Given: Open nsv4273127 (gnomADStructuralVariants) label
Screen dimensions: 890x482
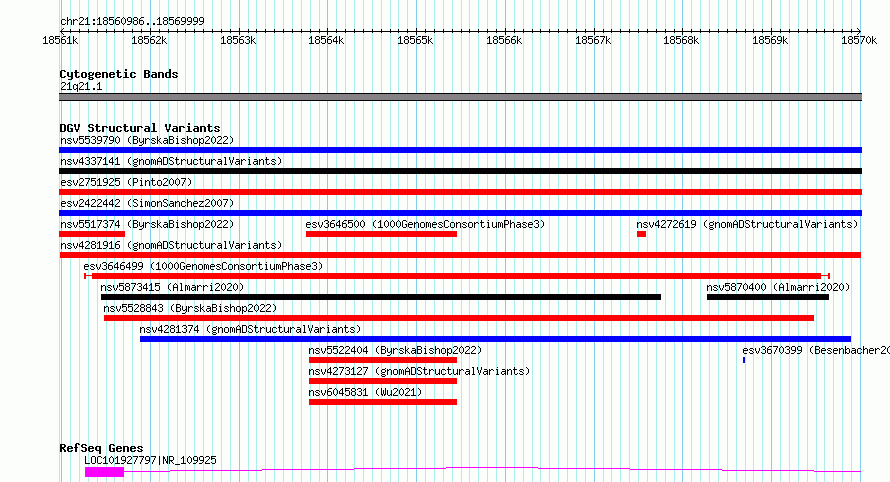Looking at the screenshot, I should (x=419, y=371).
